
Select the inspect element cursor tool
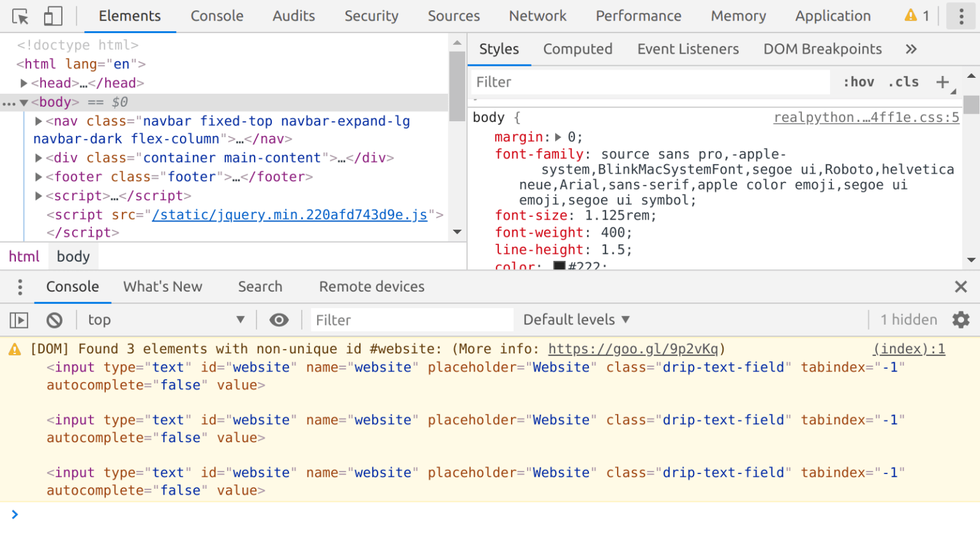[x=20, y=16]
